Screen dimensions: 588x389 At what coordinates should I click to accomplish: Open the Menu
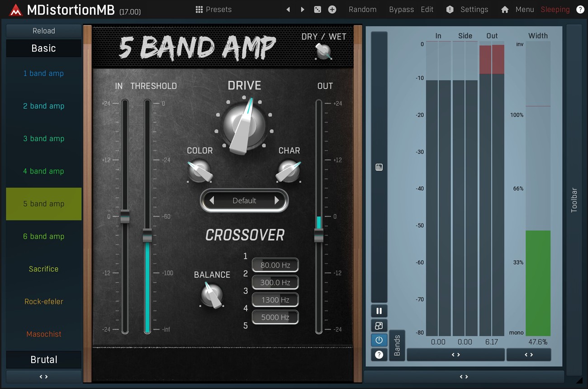click(524, 9)
